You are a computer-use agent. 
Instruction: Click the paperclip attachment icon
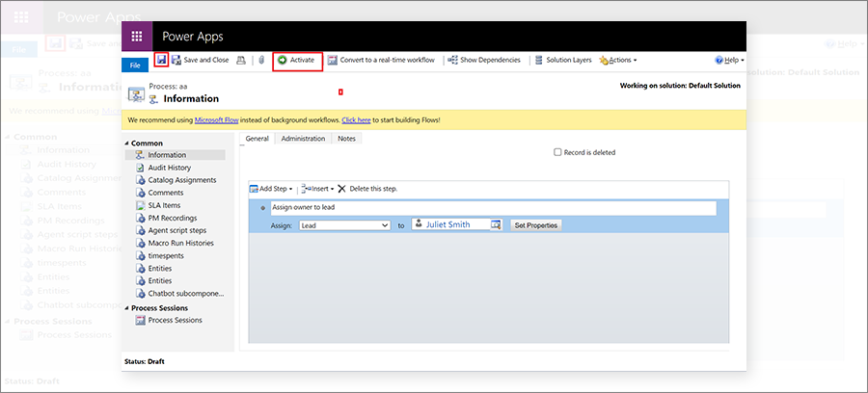260,60
